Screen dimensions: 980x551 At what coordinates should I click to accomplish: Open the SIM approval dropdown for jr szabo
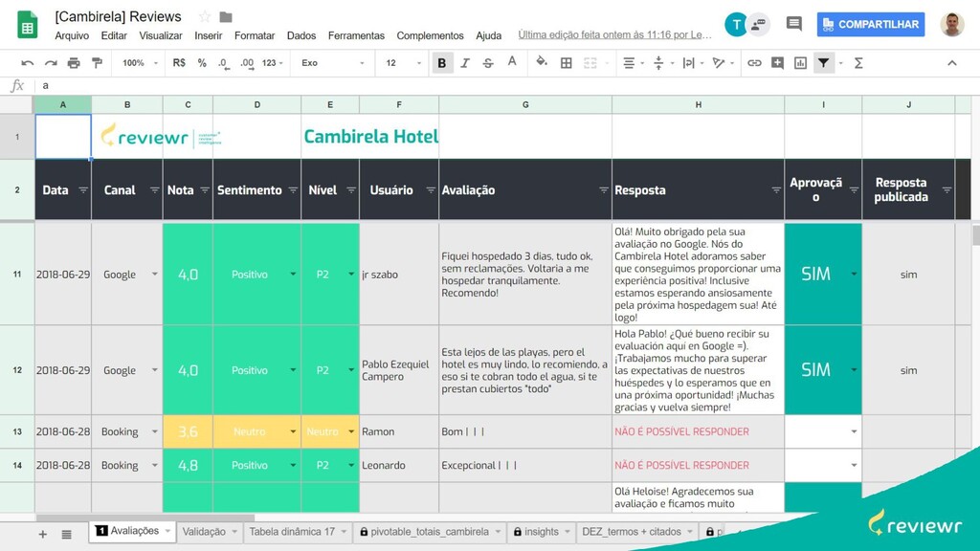[854, 275]
